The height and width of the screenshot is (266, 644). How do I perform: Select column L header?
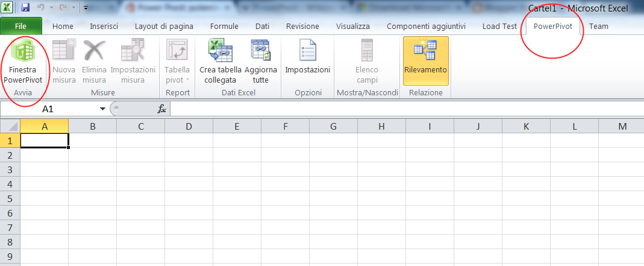[574, 126]
